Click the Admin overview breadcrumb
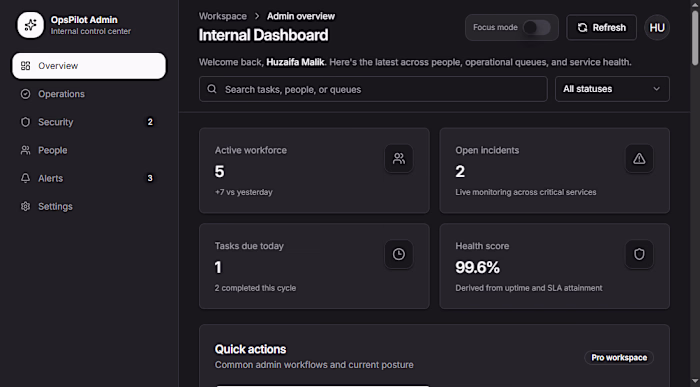The height and width of the screenshot is (387, 700). 301,16
